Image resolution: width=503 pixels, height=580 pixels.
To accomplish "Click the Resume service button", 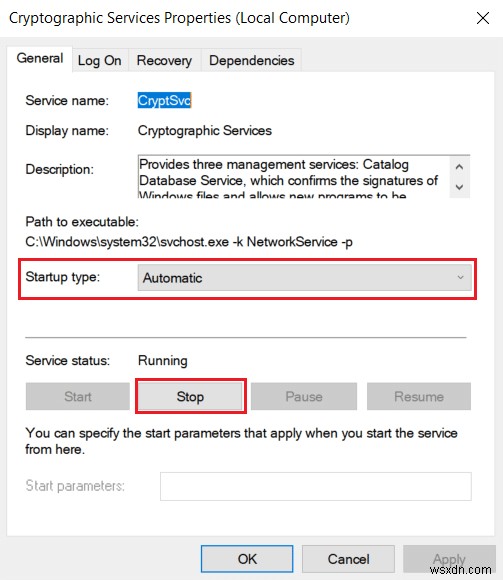I will click(x=419, y=397).
